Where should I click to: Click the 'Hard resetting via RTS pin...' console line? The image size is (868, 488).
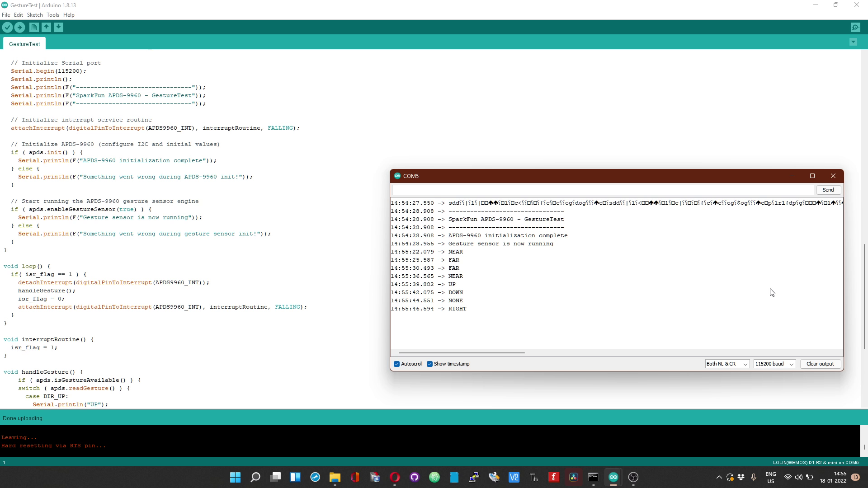coord(53,446)
